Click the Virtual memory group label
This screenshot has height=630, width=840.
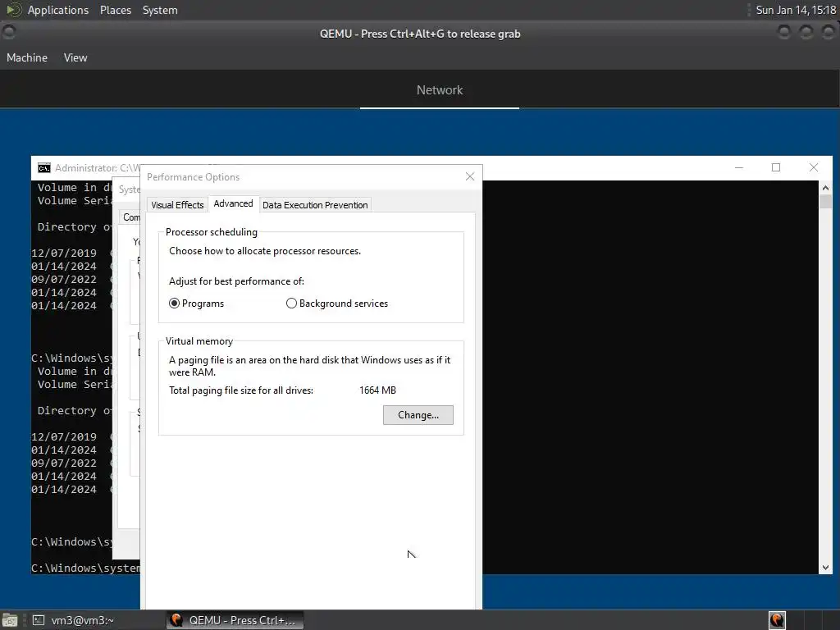tap(199, 341)
